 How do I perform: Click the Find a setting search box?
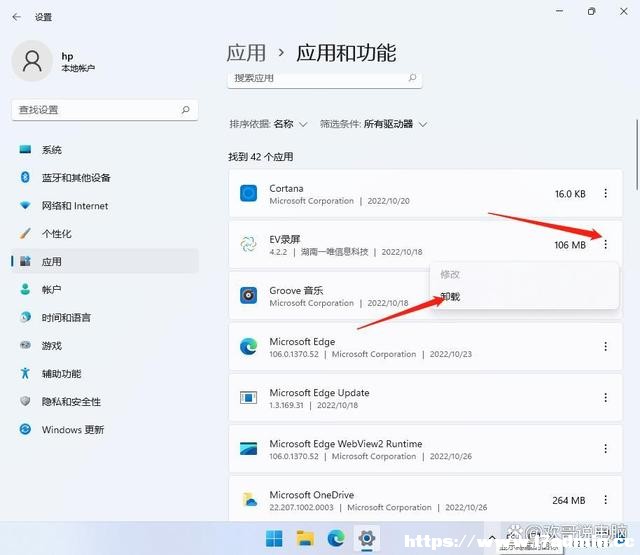pos(104,110)
